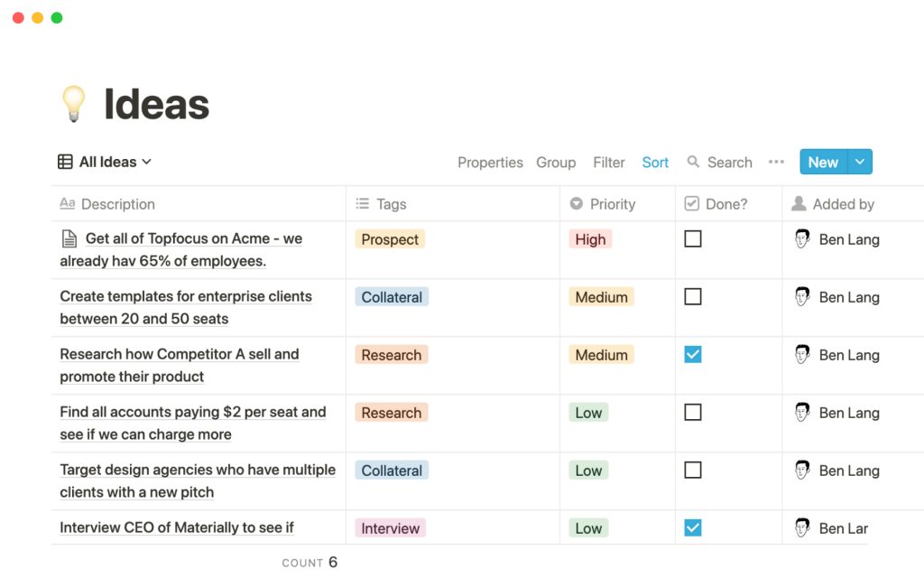Open the Sort menu
This screenshot has width=924, height=578.
(655, 163)
